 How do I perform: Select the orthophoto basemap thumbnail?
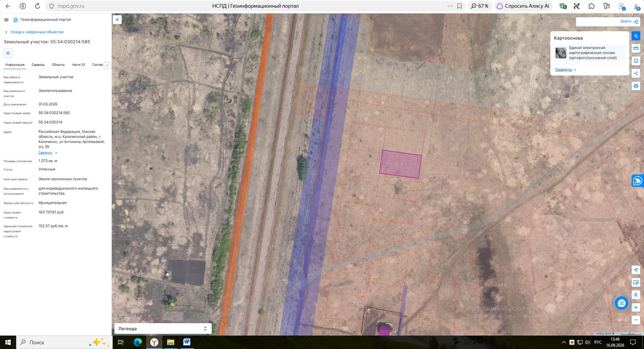561,53
